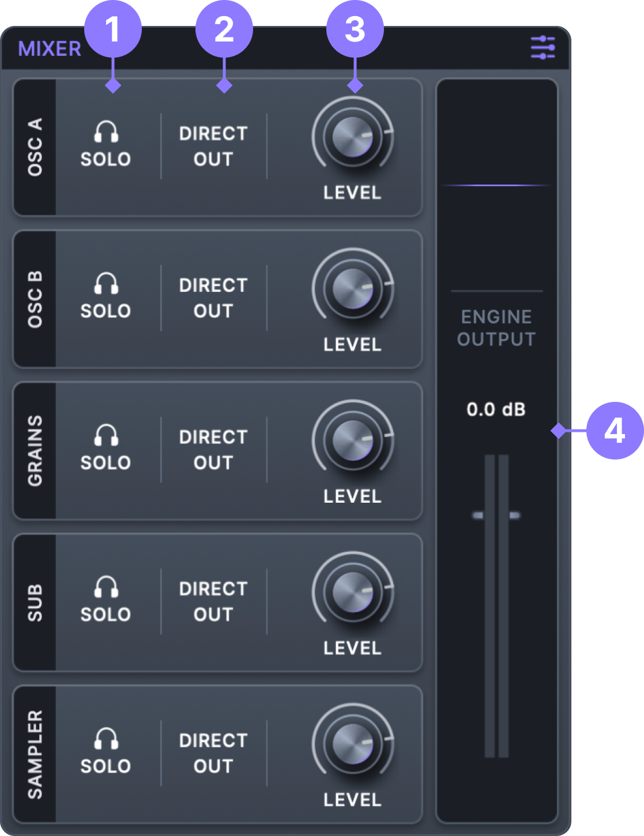
Task: Enable Direct Out on Sub channel
Action: point(213,601)
